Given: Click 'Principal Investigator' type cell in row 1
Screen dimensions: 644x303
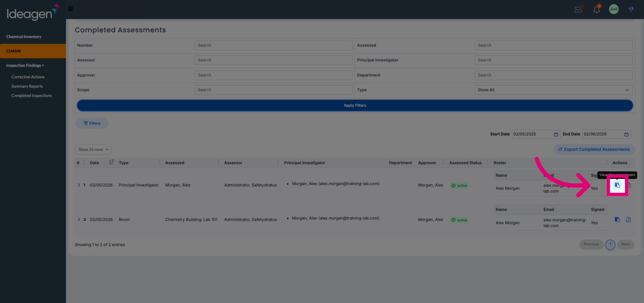Looking at the screenshot, I should [x=139, y=185].
